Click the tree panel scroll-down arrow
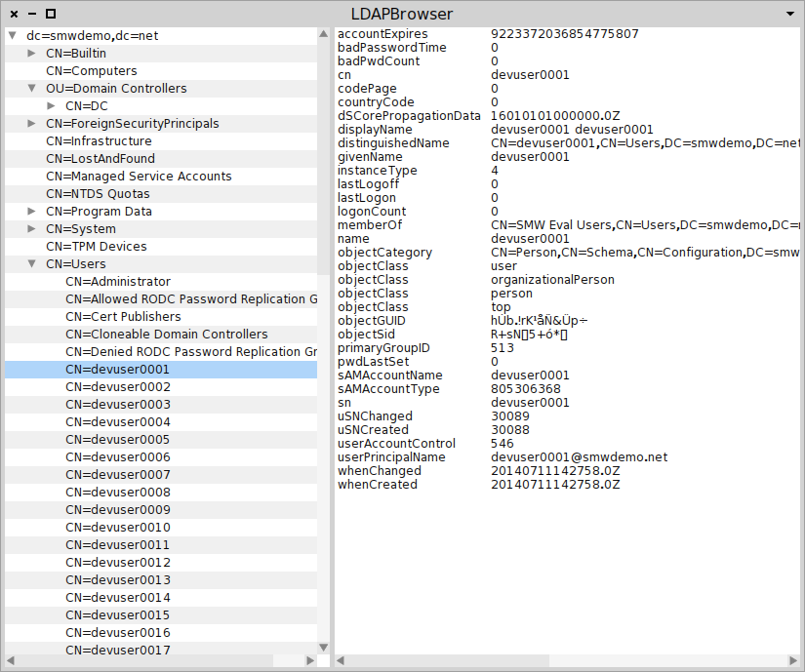805x672 pixels. pyautogui.click(x=324, y=647)
